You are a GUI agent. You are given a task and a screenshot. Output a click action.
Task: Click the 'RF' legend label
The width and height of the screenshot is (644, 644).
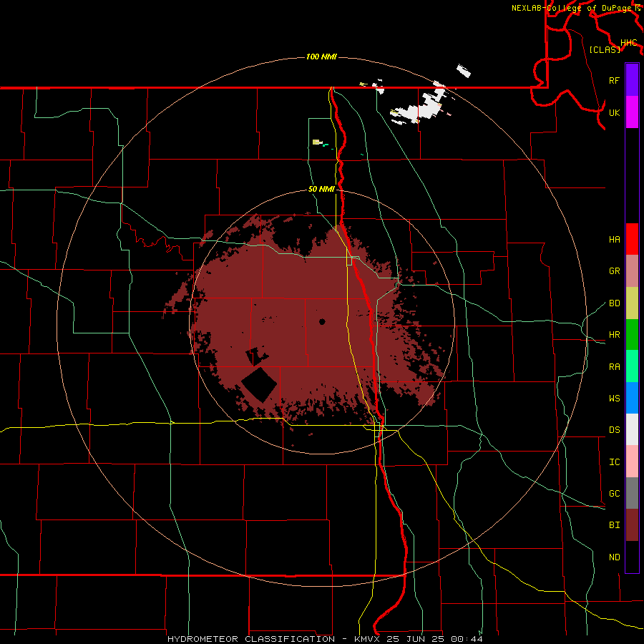(x=615, y=80)
